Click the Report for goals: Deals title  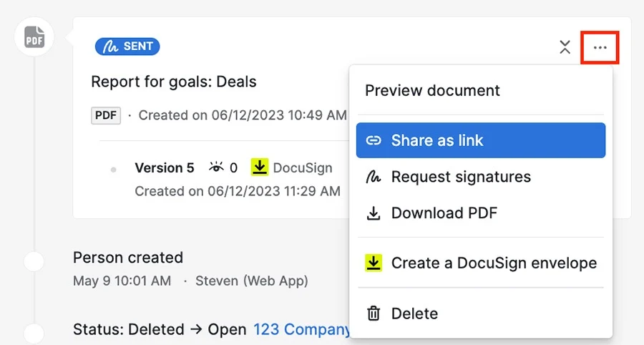174,82
